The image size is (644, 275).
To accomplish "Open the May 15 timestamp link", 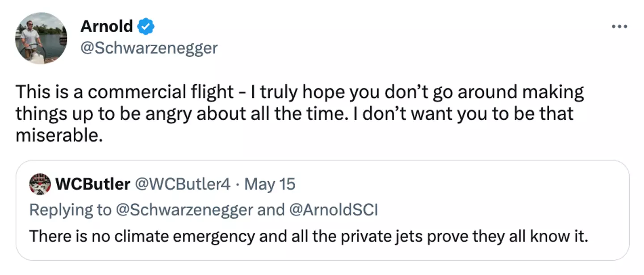I will tap(270, 184).
